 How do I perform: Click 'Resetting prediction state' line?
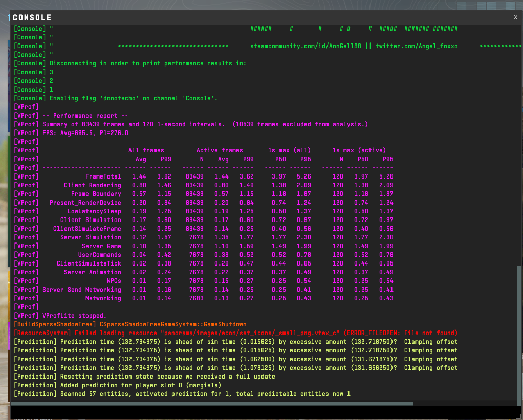pos(144,377)
